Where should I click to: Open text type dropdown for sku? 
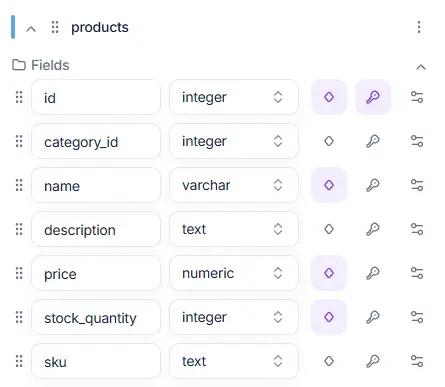click(x=234, y=361)
